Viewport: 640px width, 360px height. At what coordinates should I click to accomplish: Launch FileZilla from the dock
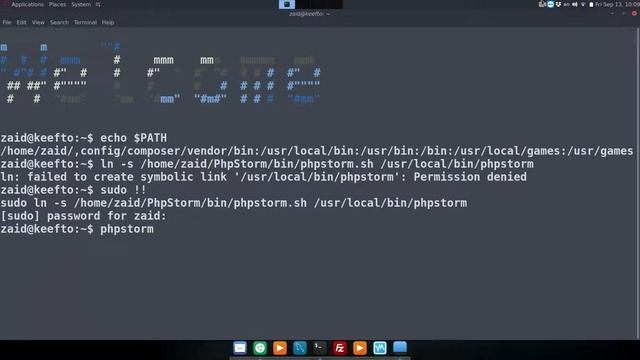coord(340,348)
